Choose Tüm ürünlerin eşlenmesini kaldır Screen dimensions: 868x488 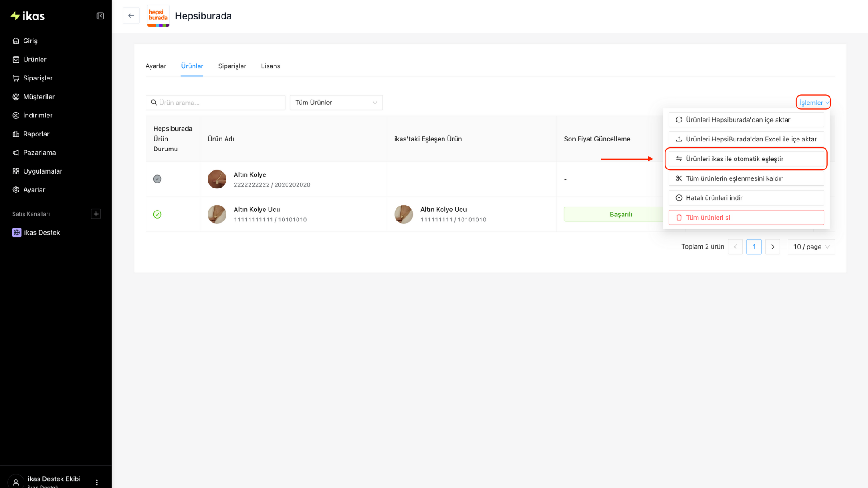(x=746, y=178)
